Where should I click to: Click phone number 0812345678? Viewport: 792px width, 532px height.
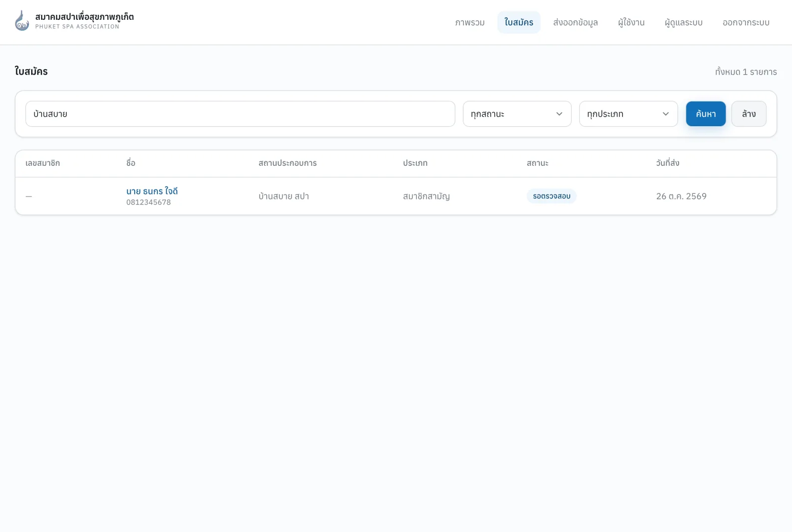(x=148, y=202)
